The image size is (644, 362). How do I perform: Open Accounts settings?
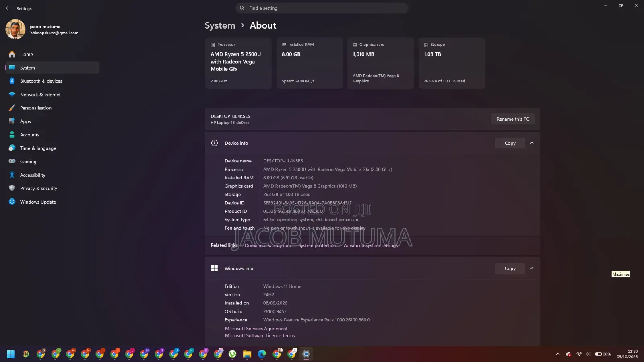52,135
